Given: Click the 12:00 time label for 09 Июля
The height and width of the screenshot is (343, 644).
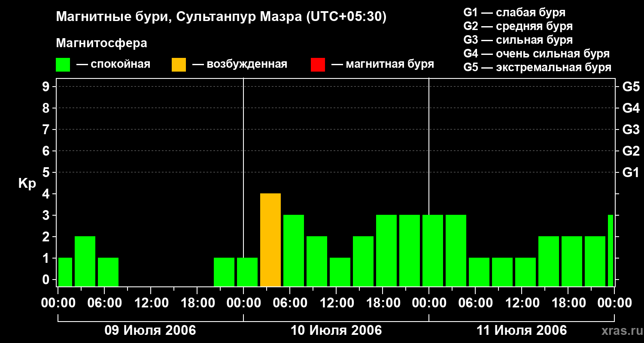Looking at the screenshot, I should (x=151, y=303).
